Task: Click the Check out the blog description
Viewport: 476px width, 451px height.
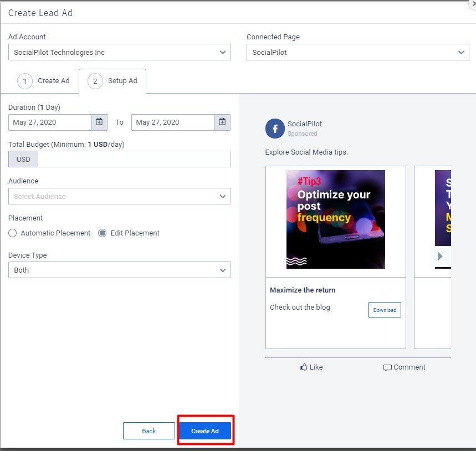Action: click(x=300, y=307)
